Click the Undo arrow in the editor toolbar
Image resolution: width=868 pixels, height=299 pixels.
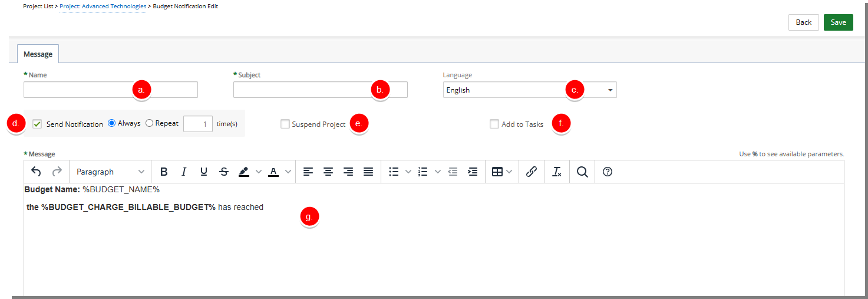37,172
